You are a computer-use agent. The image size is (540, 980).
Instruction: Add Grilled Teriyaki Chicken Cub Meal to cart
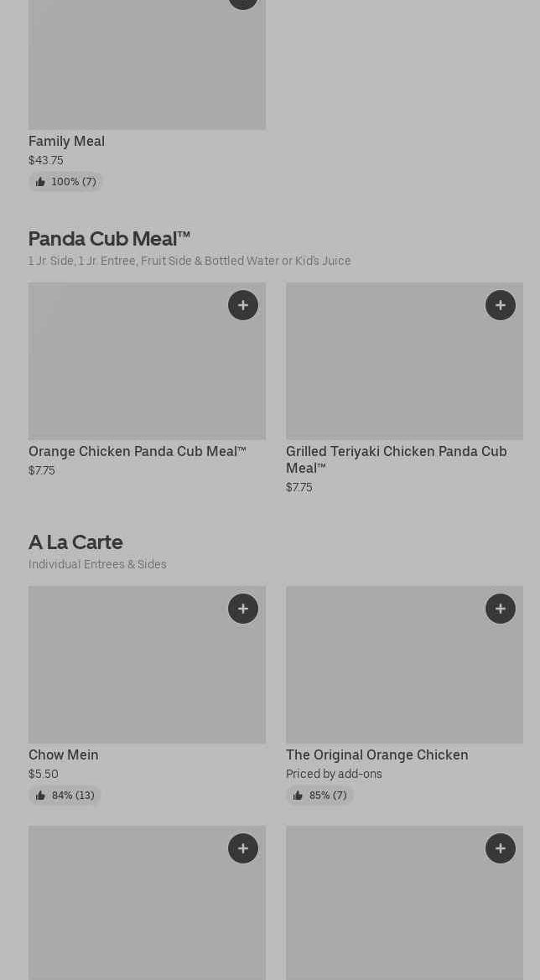501,305
